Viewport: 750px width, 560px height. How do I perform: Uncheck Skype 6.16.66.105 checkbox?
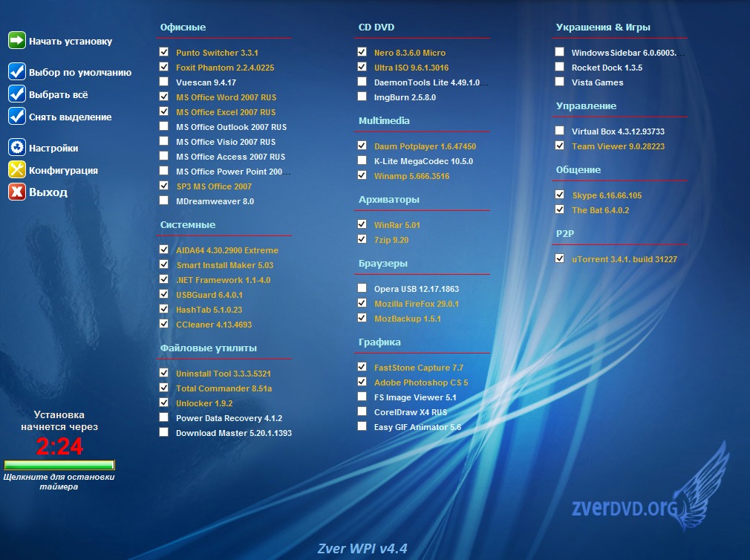[x=559, y=194]
